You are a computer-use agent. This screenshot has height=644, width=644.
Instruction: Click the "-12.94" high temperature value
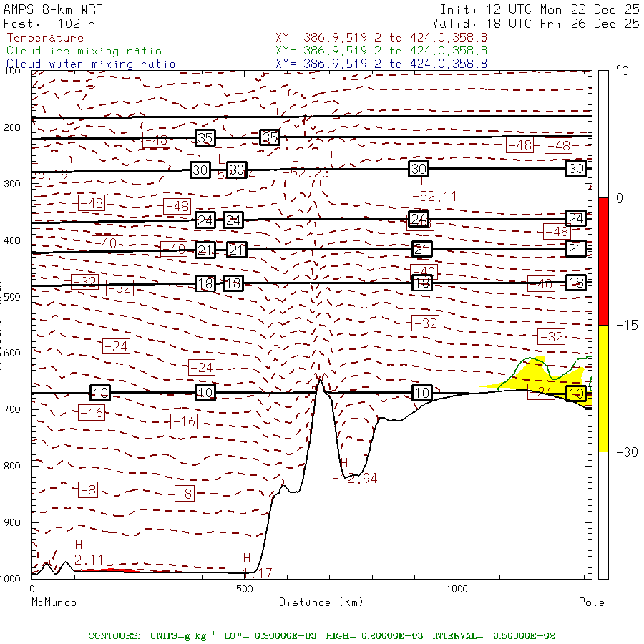click(x=354, y=478)
